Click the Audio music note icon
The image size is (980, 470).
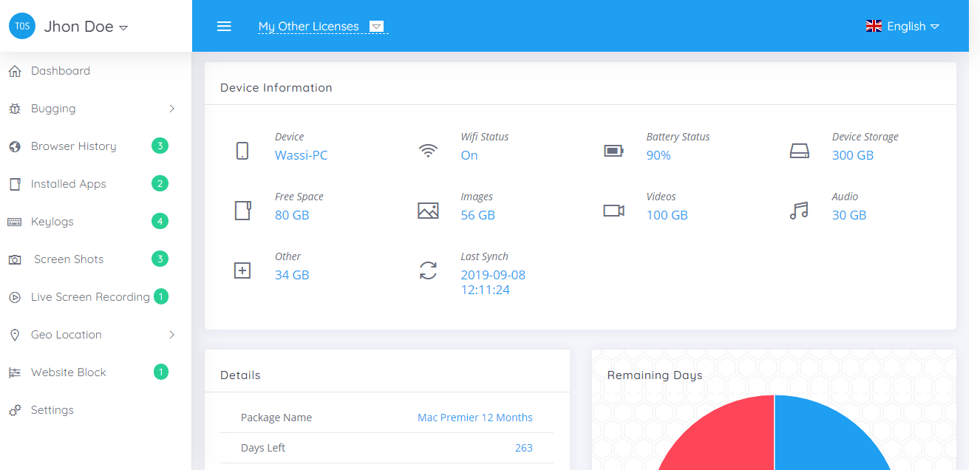(x=799, y=211)
